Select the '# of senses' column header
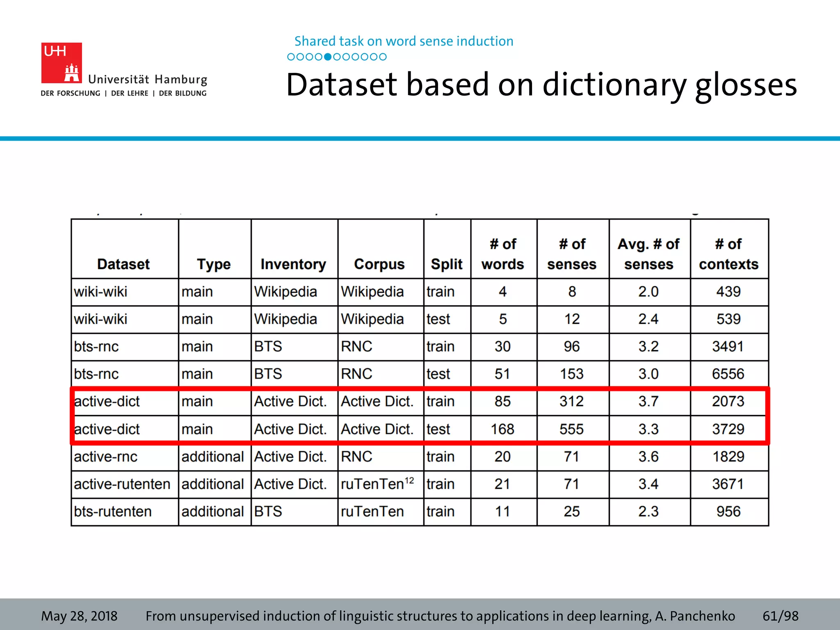840x630 pixels. click(x=572, y=254)
